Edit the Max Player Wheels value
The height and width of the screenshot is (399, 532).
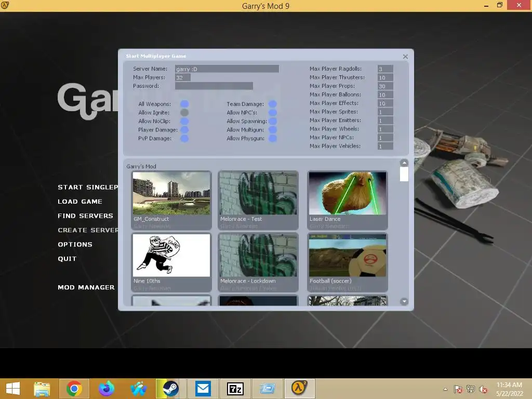385,129
